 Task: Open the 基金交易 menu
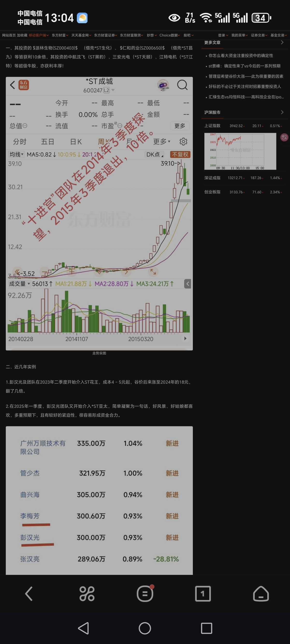(279, 35)
